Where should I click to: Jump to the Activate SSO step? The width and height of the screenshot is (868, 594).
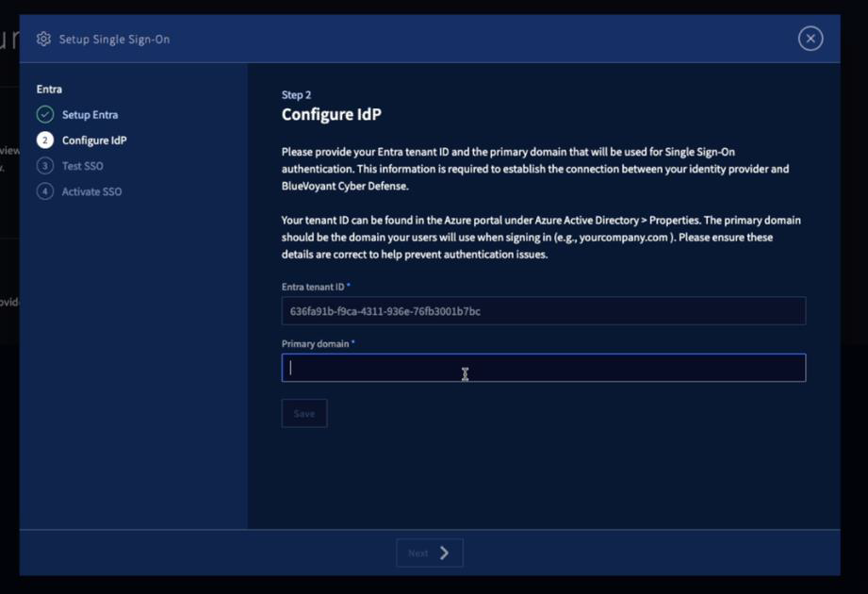pyautogui.click(x=92, y=191)
